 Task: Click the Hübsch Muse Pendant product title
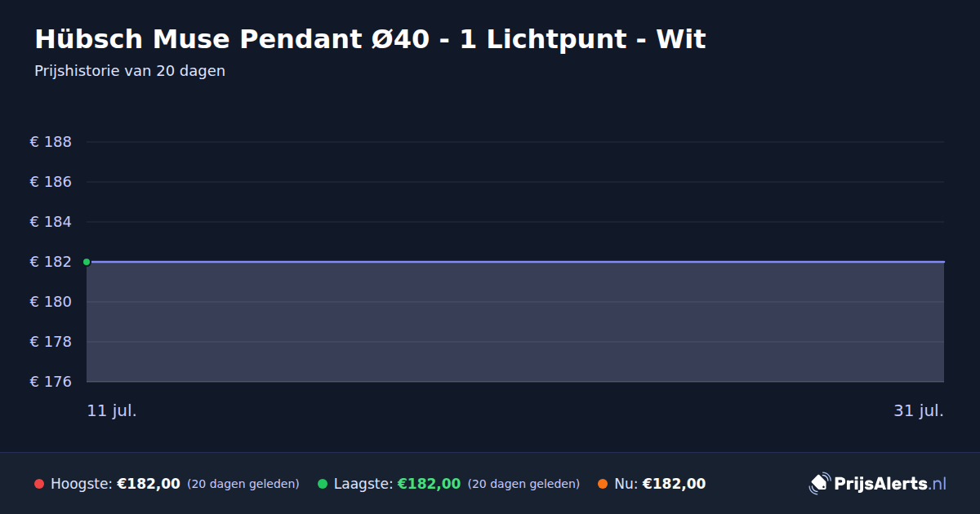pyautogui.click(x=370, y=39)
